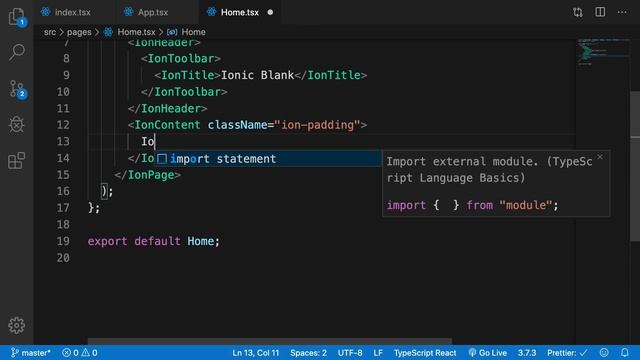Split the editor to the right
This screenshot has width=640, height=360.
(600, 12)
